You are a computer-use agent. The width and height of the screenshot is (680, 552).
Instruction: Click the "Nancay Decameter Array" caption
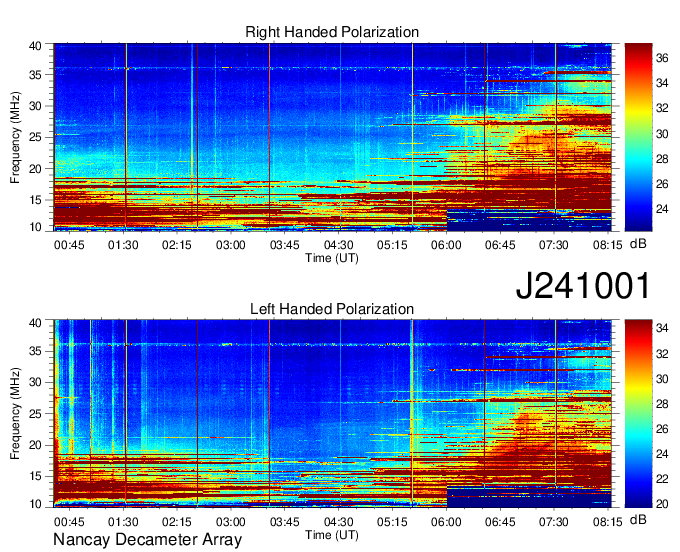coord(147,539)
